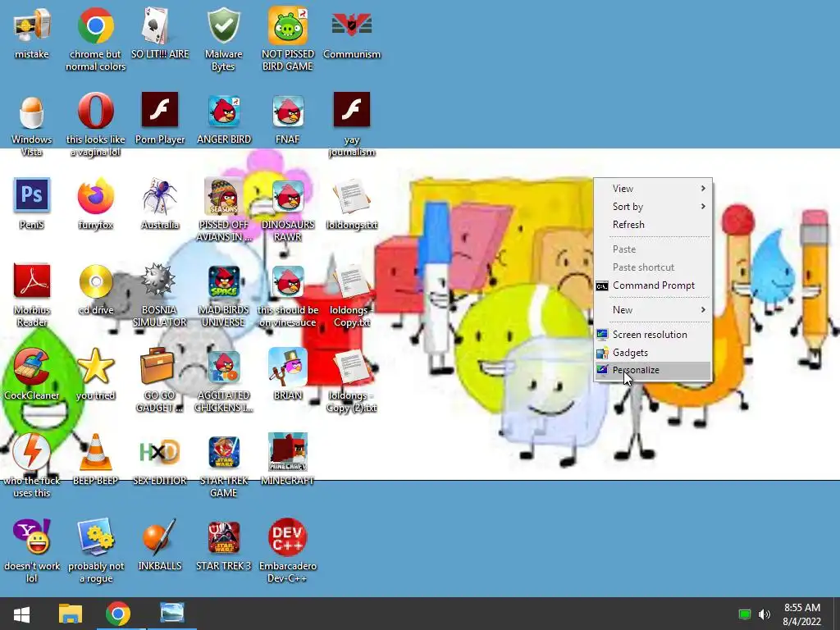Open Gadgets from the context menu
The image size is (840, 630).
pyautogui.click(x=653, y=353)
